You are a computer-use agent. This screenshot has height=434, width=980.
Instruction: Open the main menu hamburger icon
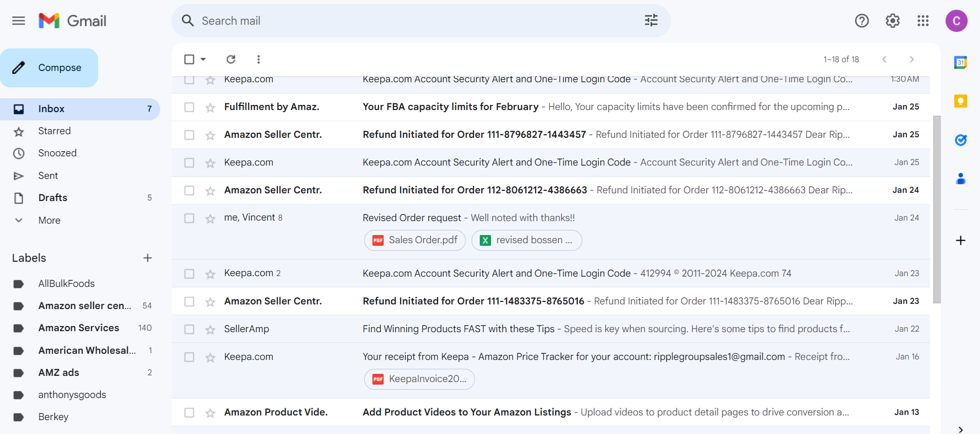pos(18,21)
